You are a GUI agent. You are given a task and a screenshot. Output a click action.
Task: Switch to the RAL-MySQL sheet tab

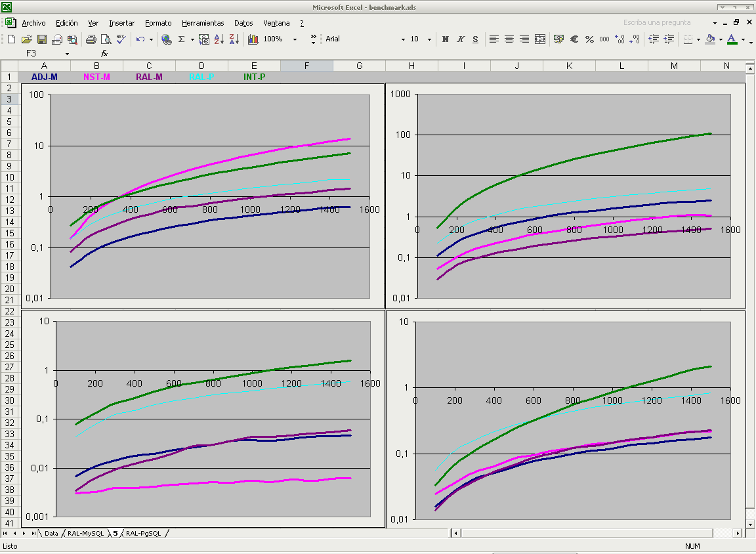(85, 533)
